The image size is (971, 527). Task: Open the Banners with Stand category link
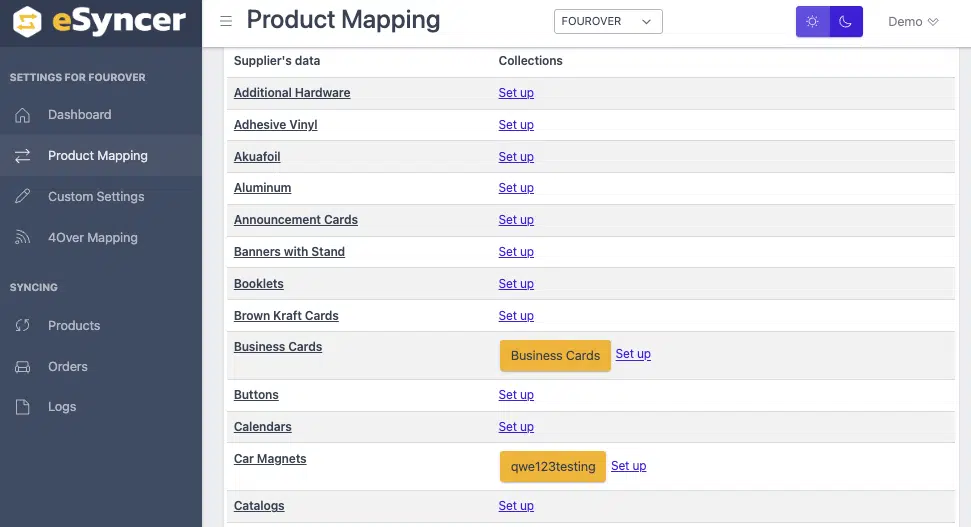289,252
